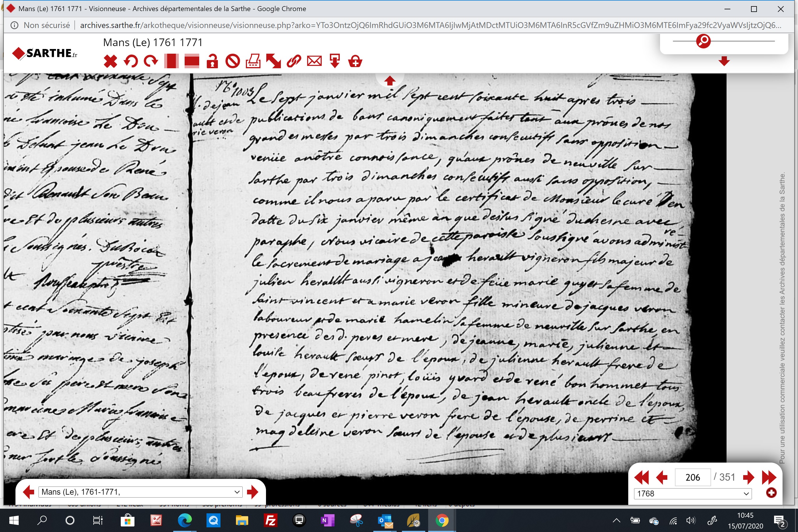Open the 1768 year dropdown
Screen dimensions: 798x532
693,494
